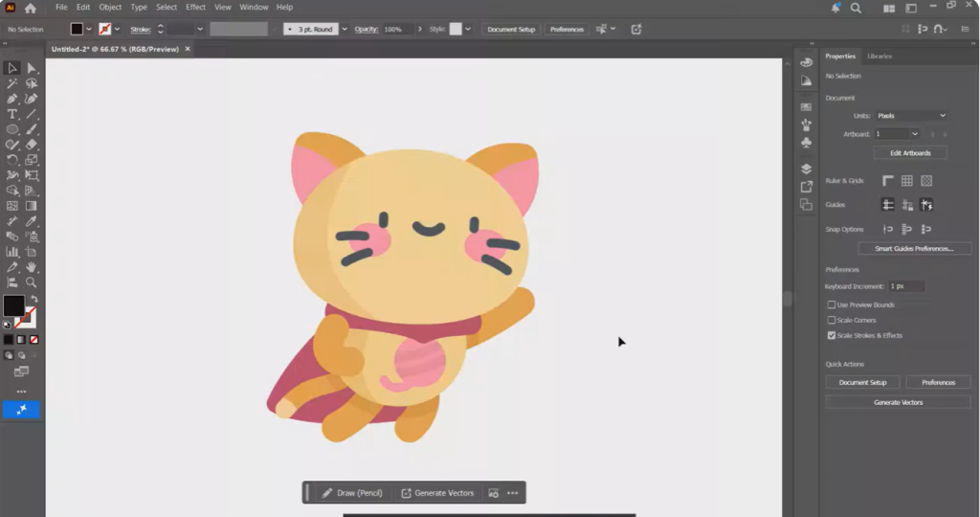This screenshot has width=980, height=517.
Task: Expand the Opacity arrow
Action: 420,30
